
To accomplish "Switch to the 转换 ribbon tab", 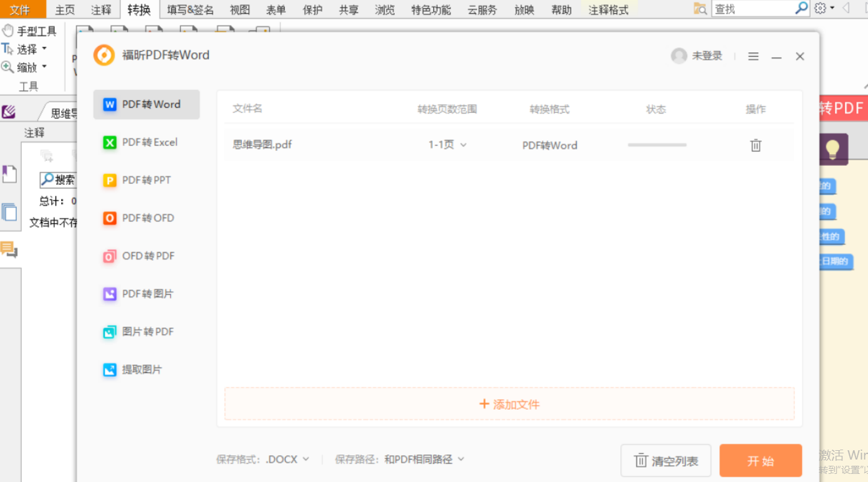I will tap(138, 9).
